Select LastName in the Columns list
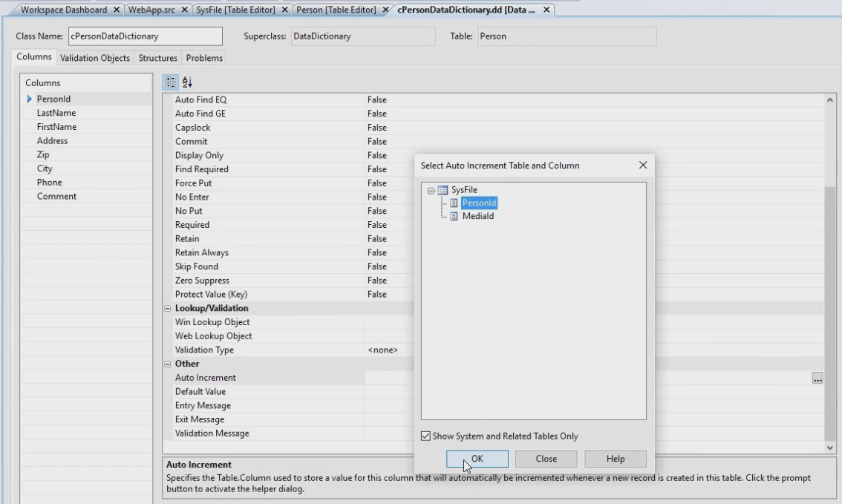This screenshot has width=842, height=504. 56,113
